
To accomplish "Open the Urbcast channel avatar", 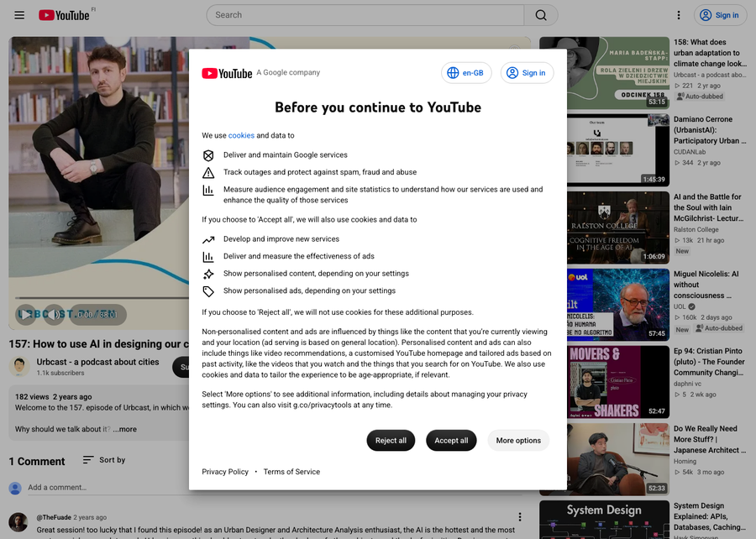I will (19, 367).
